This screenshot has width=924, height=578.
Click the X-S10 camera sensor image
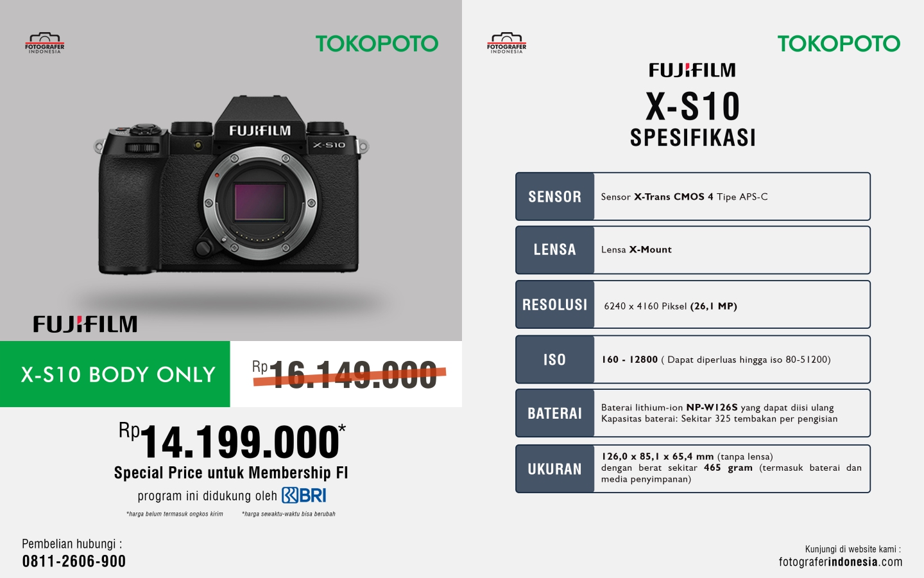click(260, 202)
